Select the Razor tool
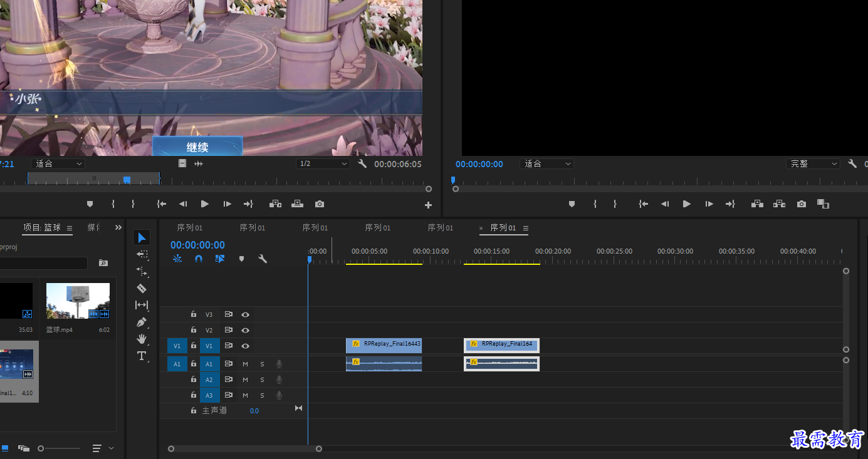This screenshot has height=459, width=868. pyautogui.click(x=142, y=288)
